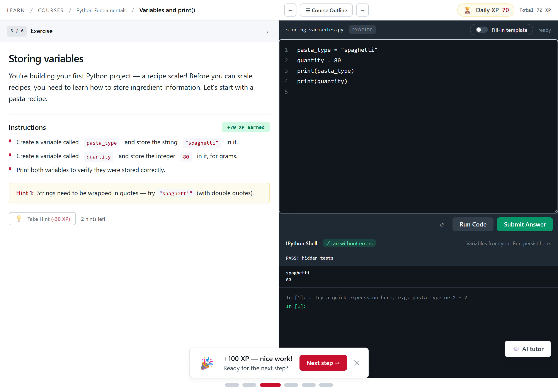The image size is (558, 392).
Task: Click code line 'print(quantity)'
Action: pos(322,81)
